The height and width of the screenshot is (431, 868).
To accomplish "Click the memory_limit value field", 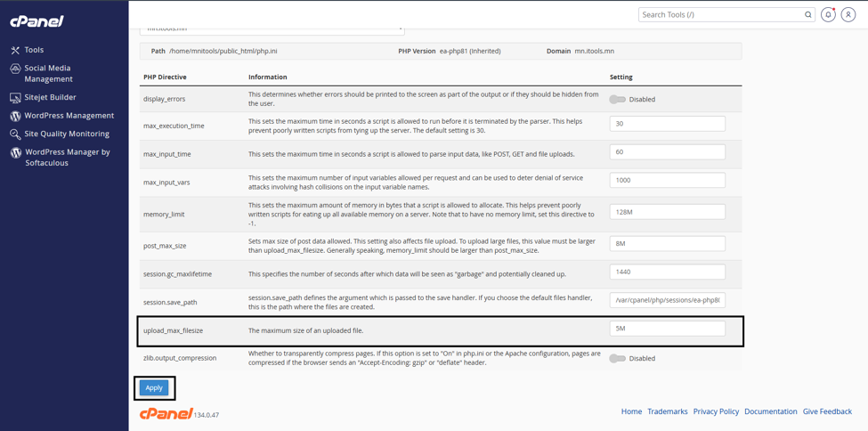I will 667,212.
